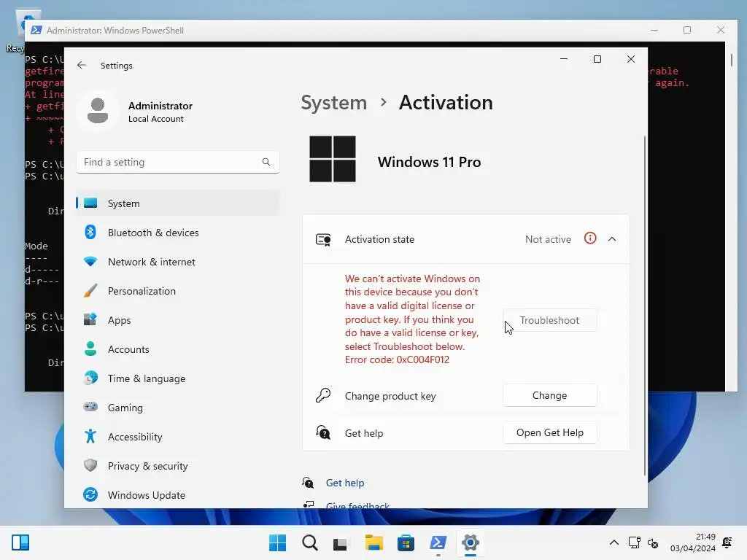This screenshot has height=560, width=747.
Task: Click the muted volume tray icon
Action: point(653,542)
